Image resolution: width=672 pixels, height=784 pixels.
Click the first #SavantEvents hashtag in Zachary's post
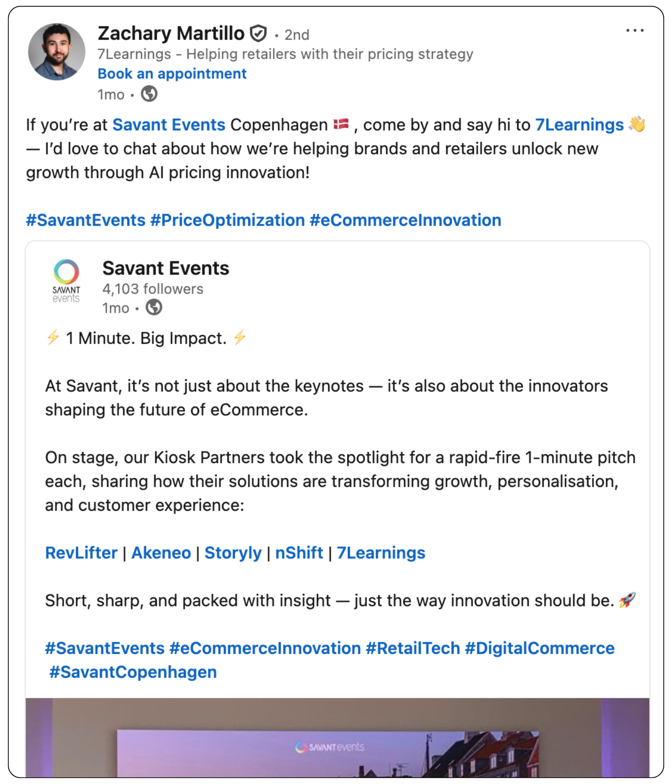click(x=85, y=220)
